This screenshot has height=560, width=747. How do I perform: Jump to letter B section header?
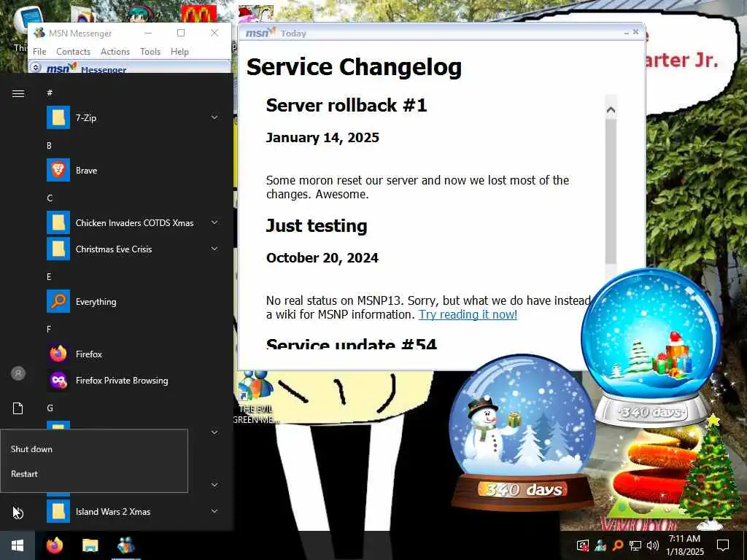click(x=49, y=145)
